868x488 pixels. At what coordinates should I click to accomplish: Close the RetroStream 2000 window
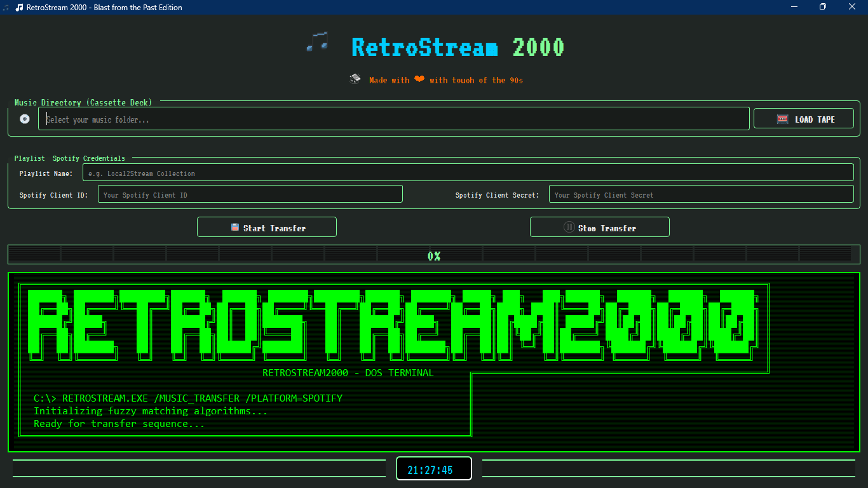(852, 7)
